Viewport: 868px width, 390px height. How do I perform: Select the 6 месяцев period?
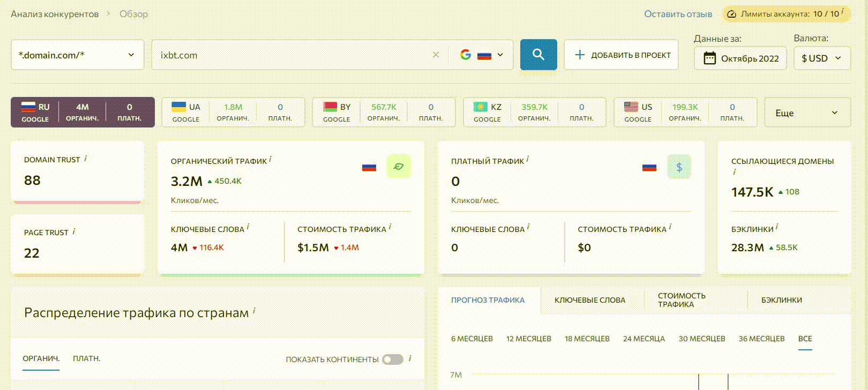click(472, 339)
